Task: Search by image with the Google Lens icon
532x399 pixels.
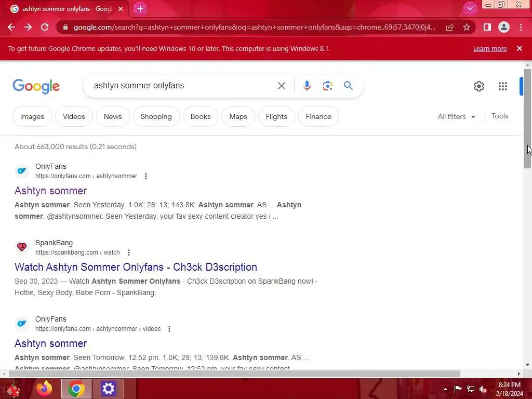Action: pyautogui.click(x=327, y=86)
